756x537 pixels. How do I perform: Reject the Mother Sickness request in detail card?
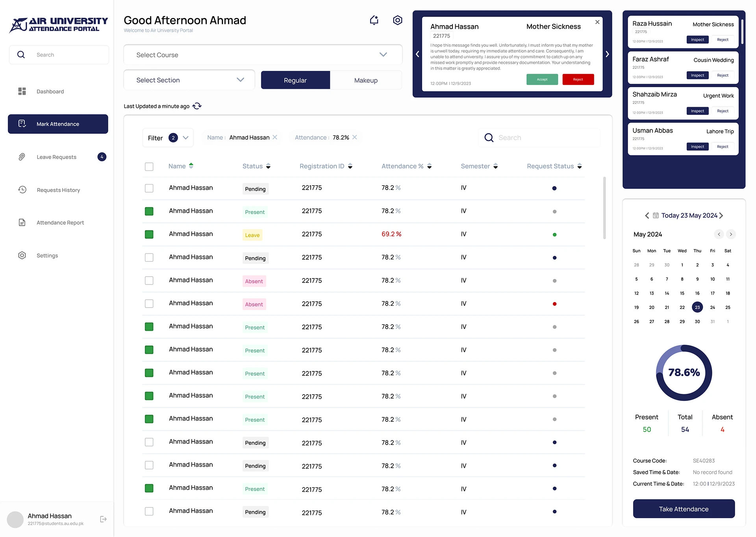(578, 79)
